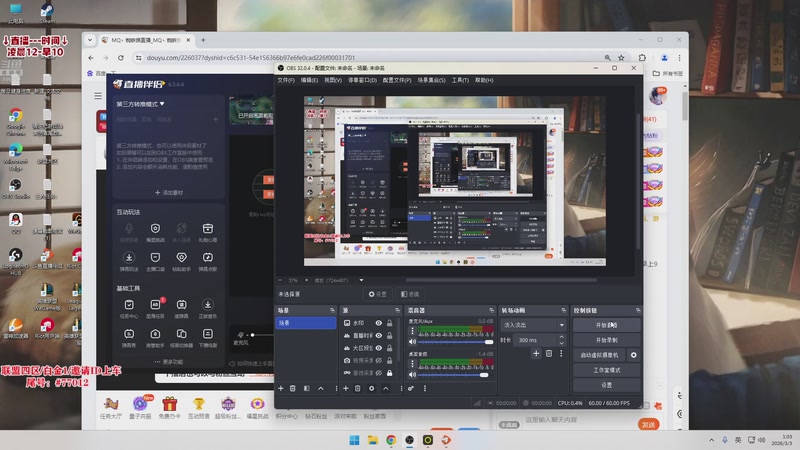The image size is (800, 450).
Task: Click 添加素材 in 直播伴侣
Action: point(169,192)
